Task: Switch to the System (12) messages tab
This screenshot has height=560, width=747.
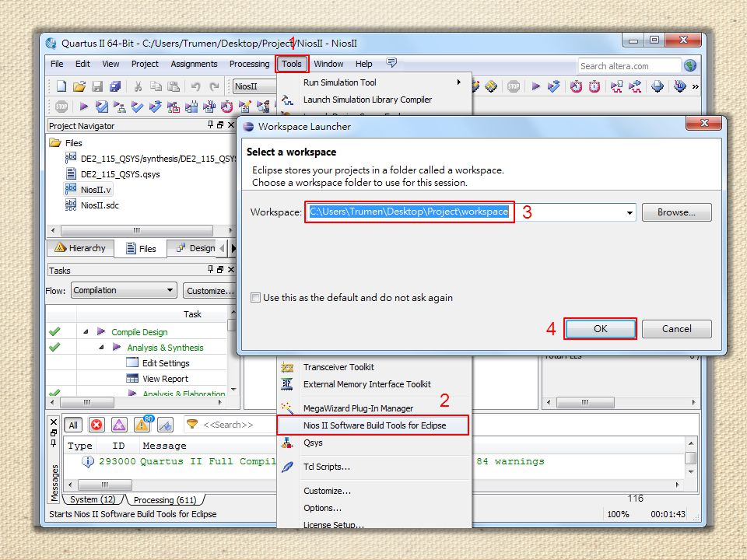Action: point(93,499)
